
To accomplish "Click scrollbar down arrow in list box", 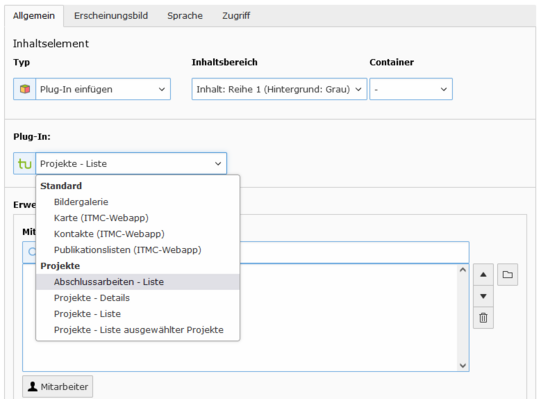I will 463,365.
